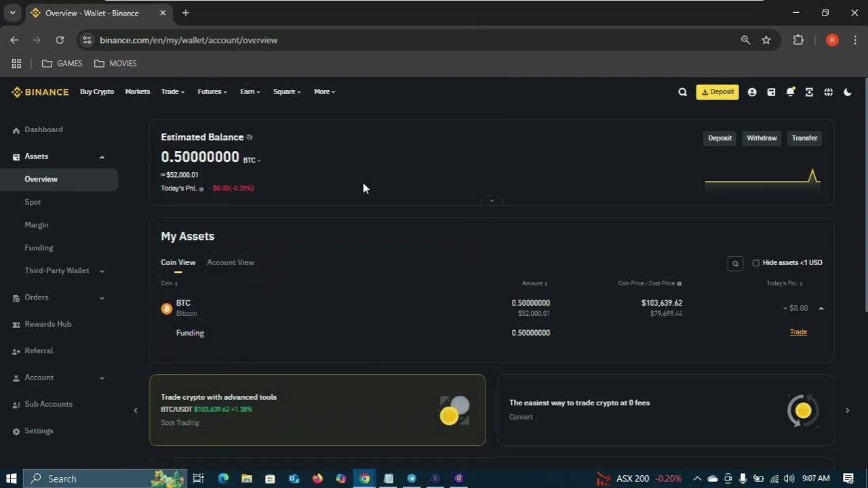The image size is (868, 488).
Task: Open Funding in the sidebar
Action: [39, 248]
